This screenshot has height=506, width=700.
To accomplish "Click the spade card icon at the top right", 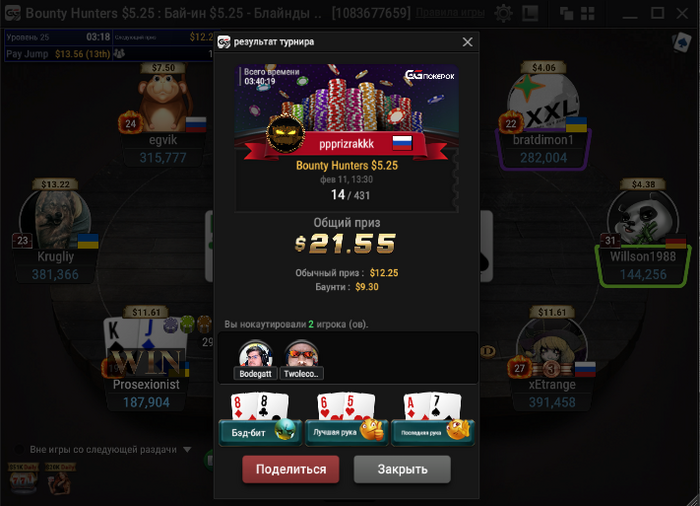I will coord(681,43).
